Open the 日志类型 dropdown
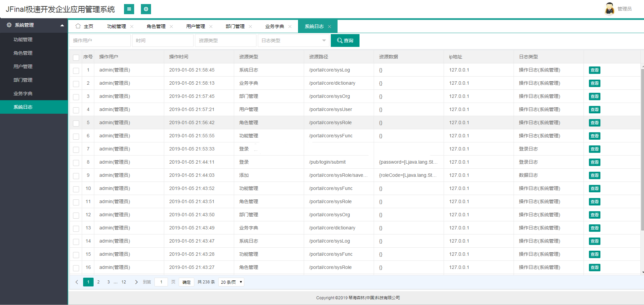 tap(293, 40)
